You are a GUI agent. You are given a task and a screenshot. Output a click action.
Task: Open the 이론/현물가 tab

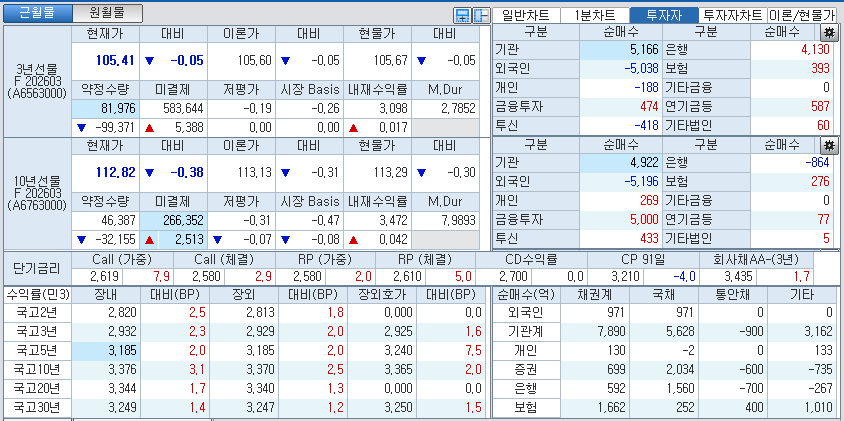click(801, 15)
